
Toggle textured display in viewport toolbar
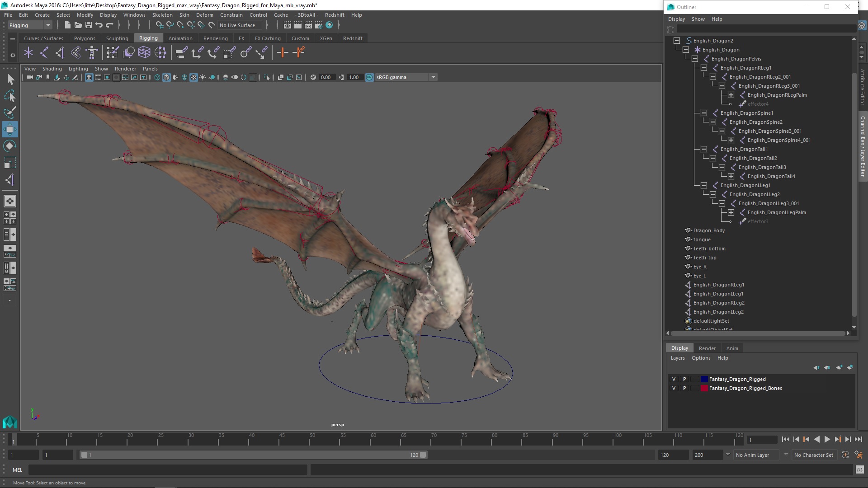pos(193,77)
